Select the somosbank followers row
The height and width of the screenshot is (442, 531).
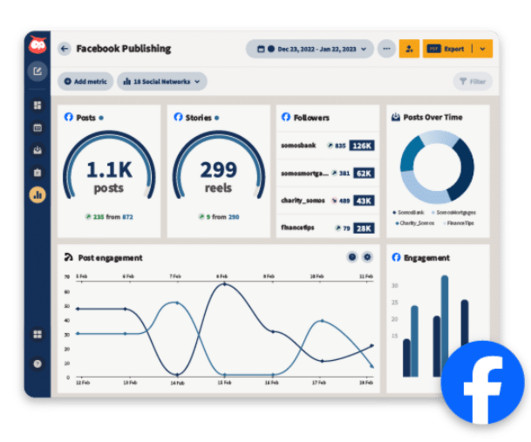pyautogui.click(x=327, y=146)
